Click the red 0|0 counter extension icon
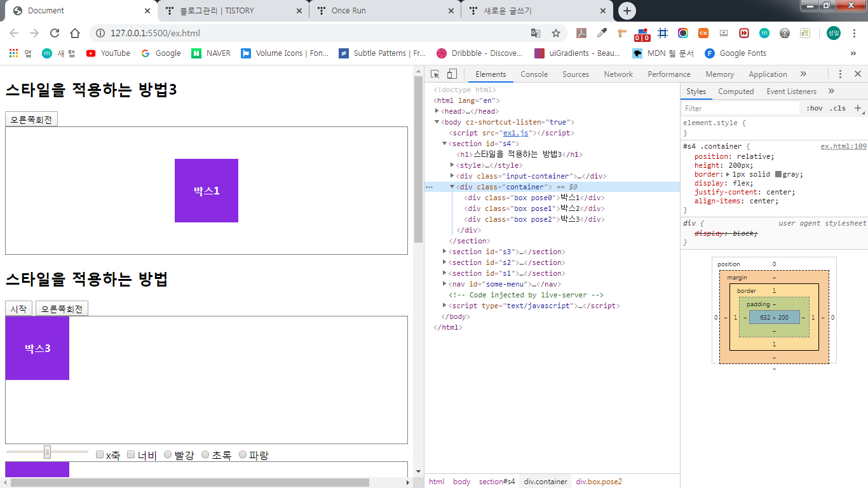Viewport: 868px width, 488px height. (642, 34)
